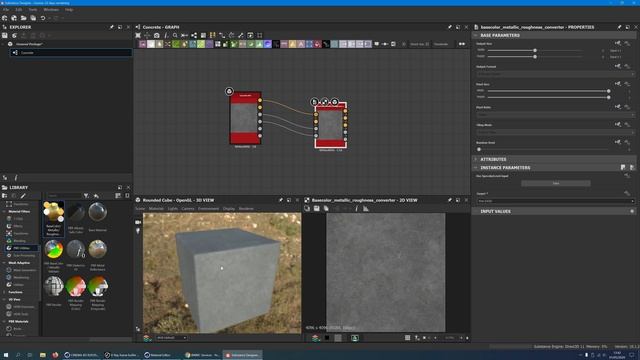This screenshot has height=360, width=640.
Task: Select the basecolor converter node in graph
Action: (331, 125)
